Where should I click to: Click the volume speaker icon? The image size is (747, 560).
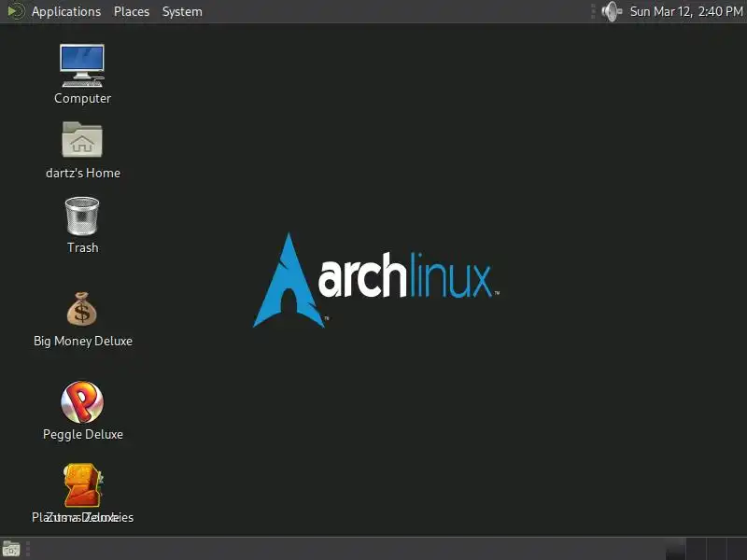click(x=612, y=11)
